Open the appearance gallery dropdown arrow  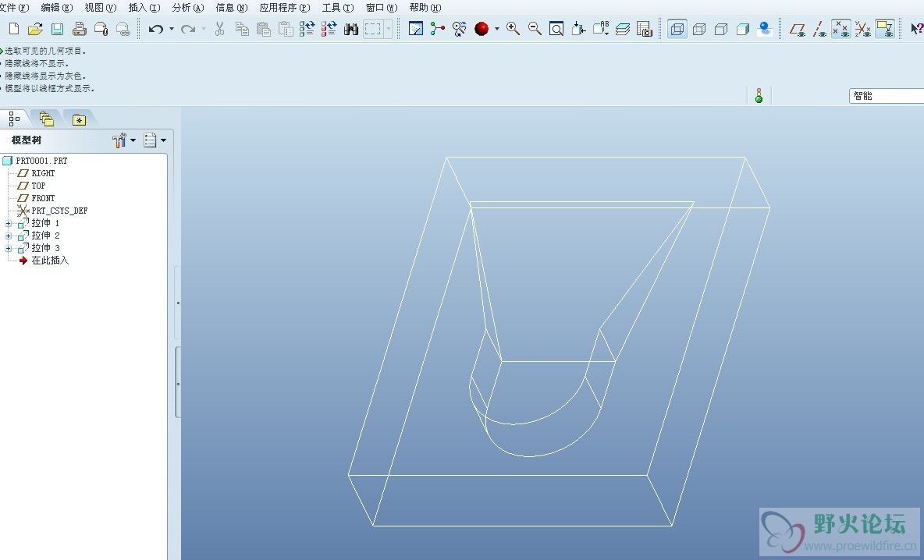(497, 28)
